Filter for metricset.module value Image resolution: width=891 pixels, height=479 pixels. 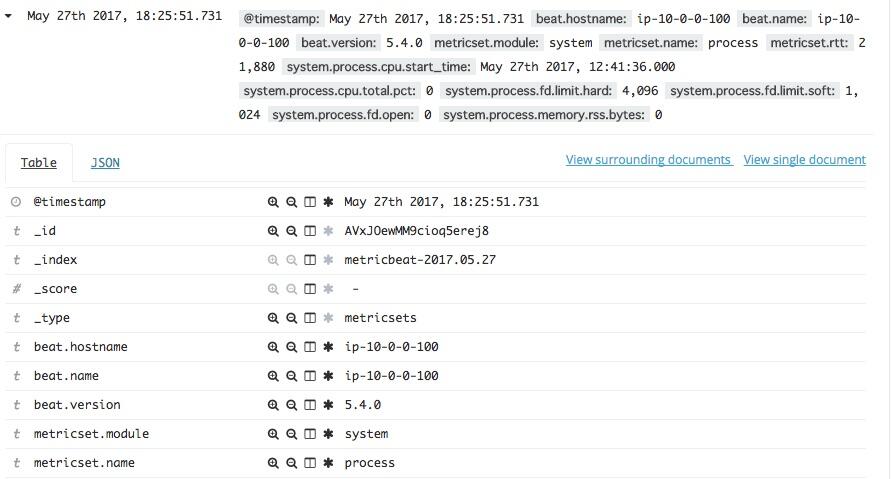[x=273, y=434]
